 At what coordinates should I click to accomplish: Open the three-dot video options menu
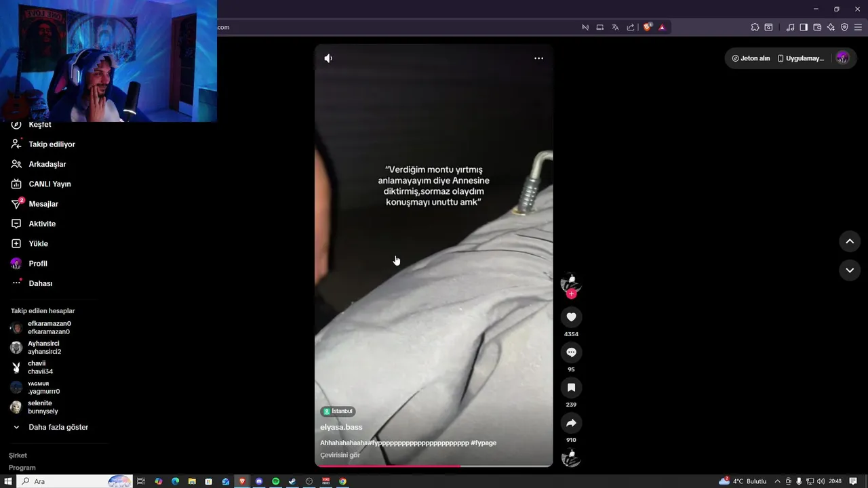coord(538,58)
